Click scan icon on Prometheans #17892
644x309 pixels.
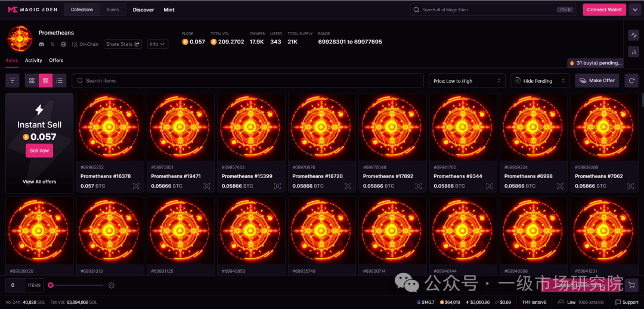click(x=419, y=186)
